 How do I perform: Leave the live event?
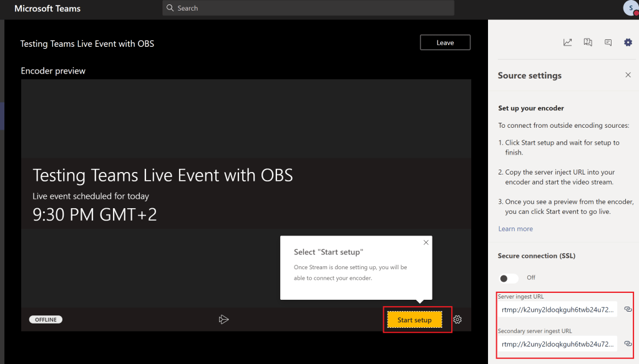(x=445, y=42)
